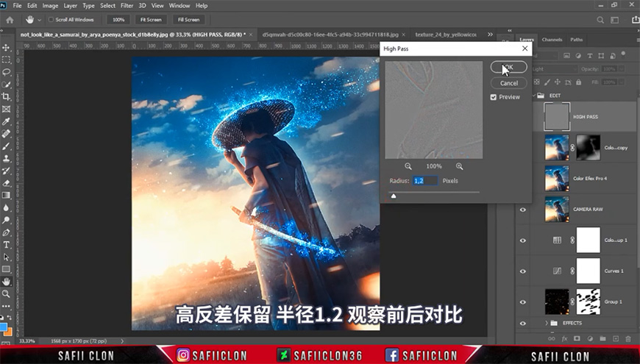This screenshot has height=364, width=640.
Task: Open the Filter menu
Action: point(127,6)
